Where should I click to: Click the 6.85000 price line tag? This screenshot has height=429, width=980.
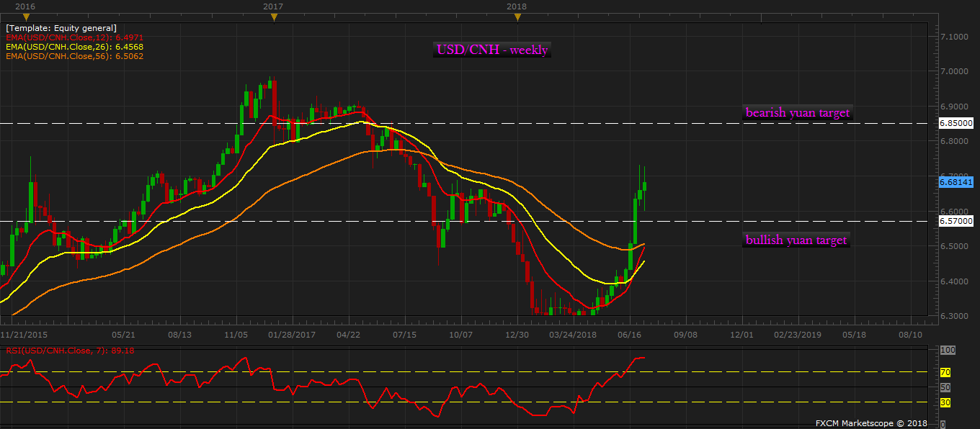click(956, 123)
